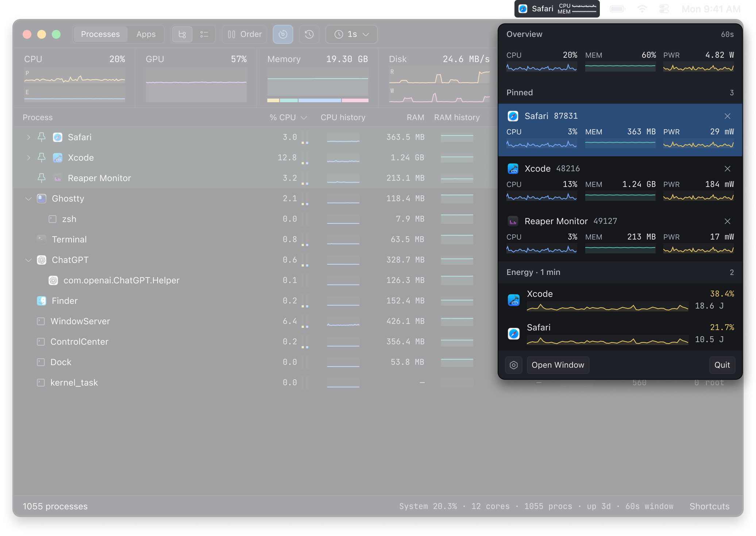Open Shortcuts link in status bar
Screen dimensions: 756x536
[709, 506]
